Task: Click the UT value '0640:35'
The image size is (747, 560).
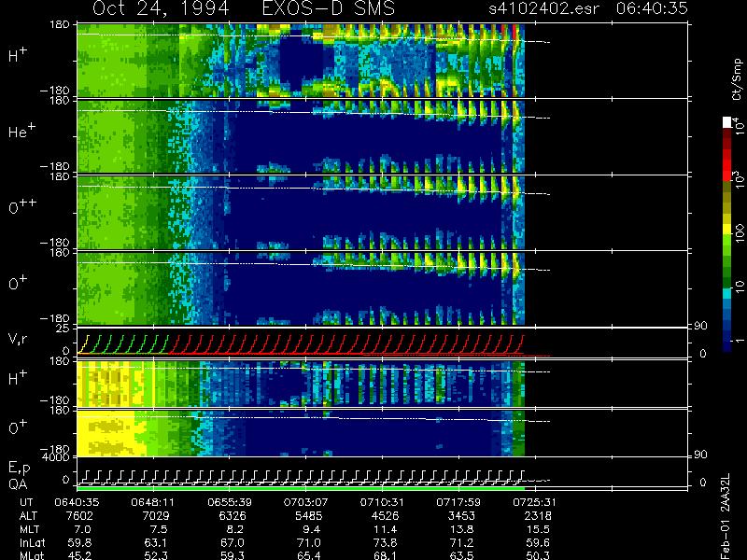Action: pos(77,502)
